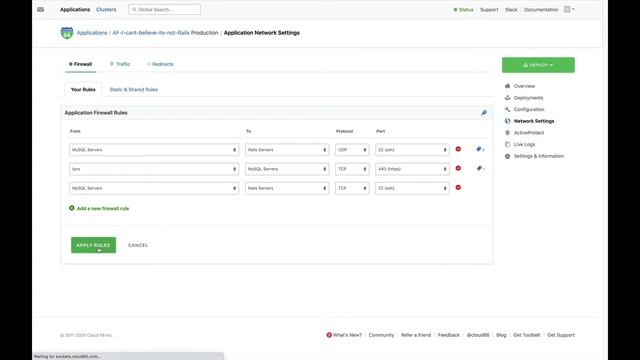Open To dropdown on the UDP rule

(x=287, y=150)
